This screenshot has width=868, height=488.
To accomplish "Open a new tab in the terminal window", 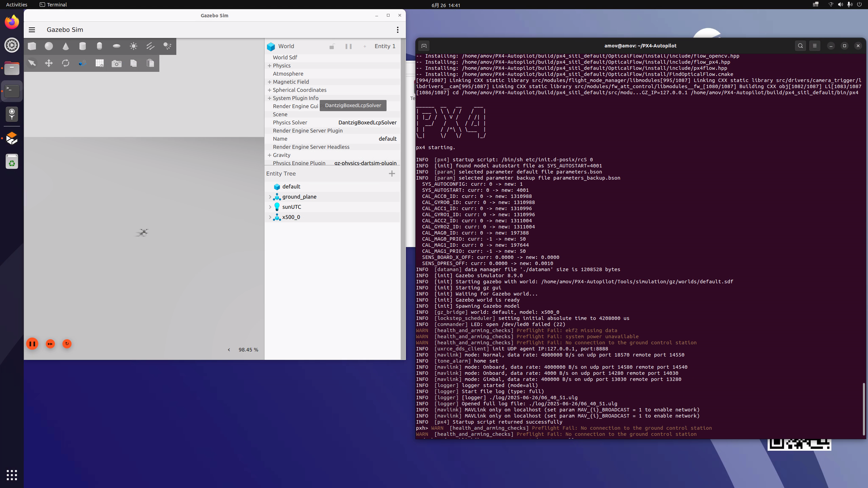I will pos(424,46).
